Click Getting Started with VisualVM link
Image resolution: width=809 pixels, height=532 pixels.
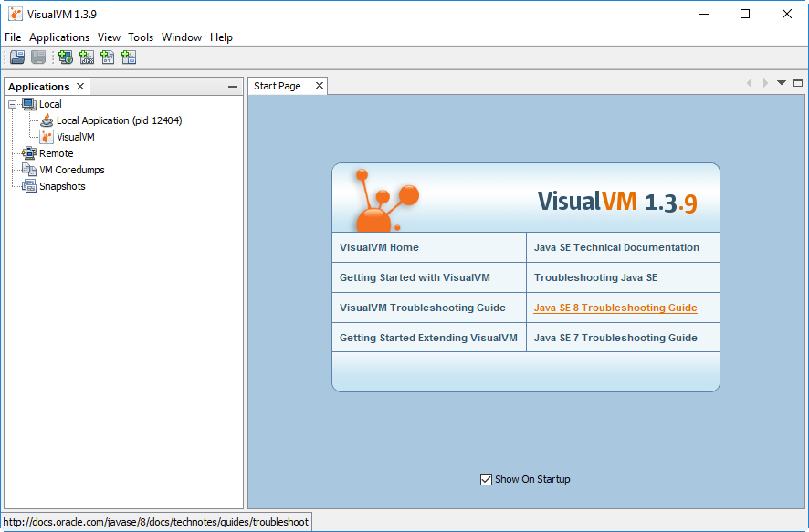[415, 277]
